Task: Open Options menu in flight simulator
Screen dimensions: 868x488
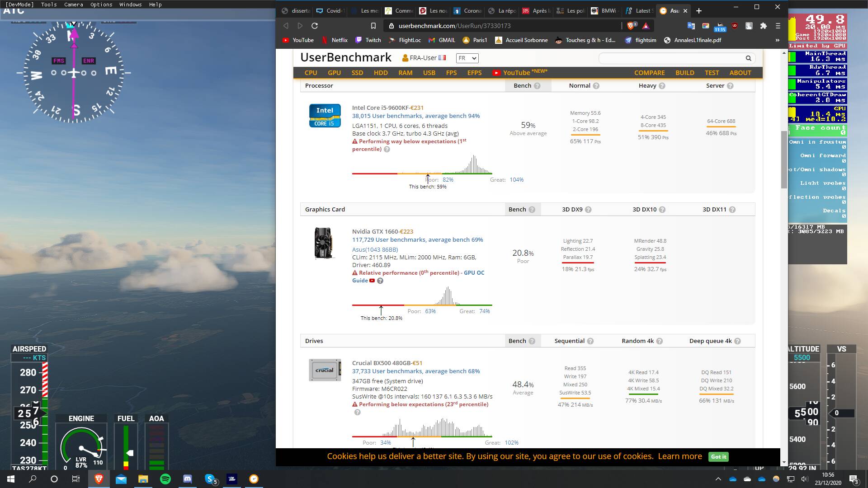Action: coord(101,5)
